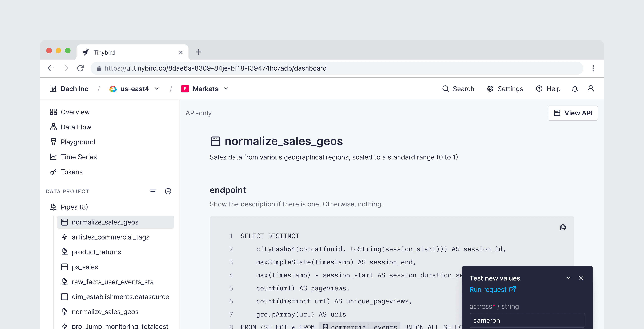
Task: Click the View API button
Action: [573, 113]
